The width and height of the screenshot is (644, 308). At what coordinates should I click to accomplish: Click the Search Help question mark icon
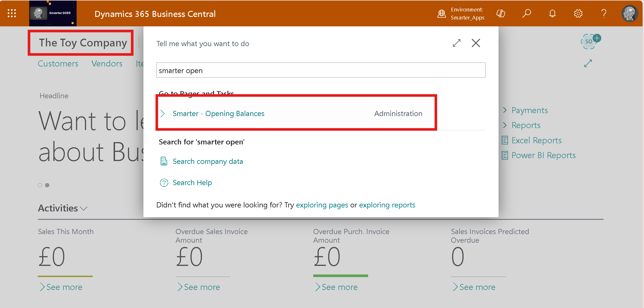164,183
